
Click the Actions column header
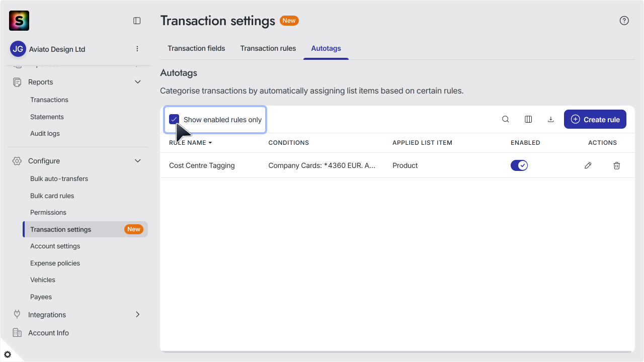pyautogui.click(x=603, y=143)
